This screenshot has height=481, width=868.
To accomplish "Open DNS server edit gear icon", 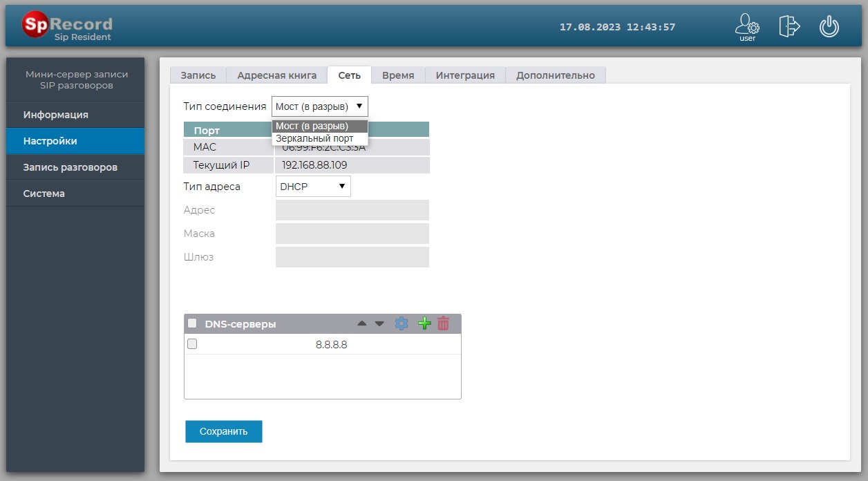I will (402, 323).
